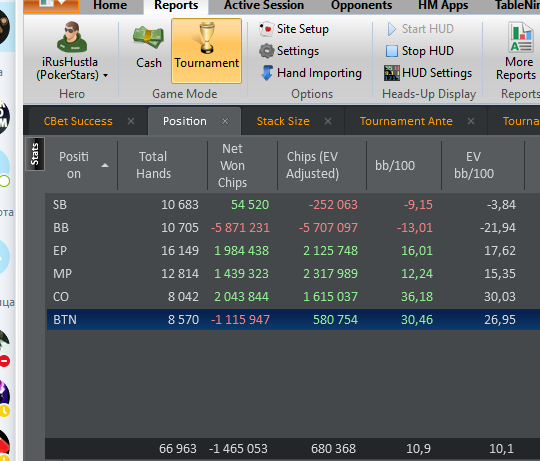
Task: Sort by the Position column header
Action: tap(74, 165)
